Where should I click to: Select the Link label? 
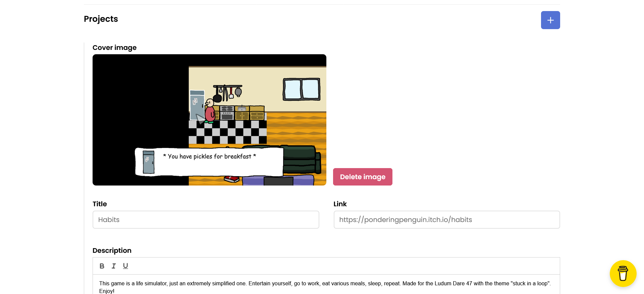pyautogui.click(x=340, y=204)
